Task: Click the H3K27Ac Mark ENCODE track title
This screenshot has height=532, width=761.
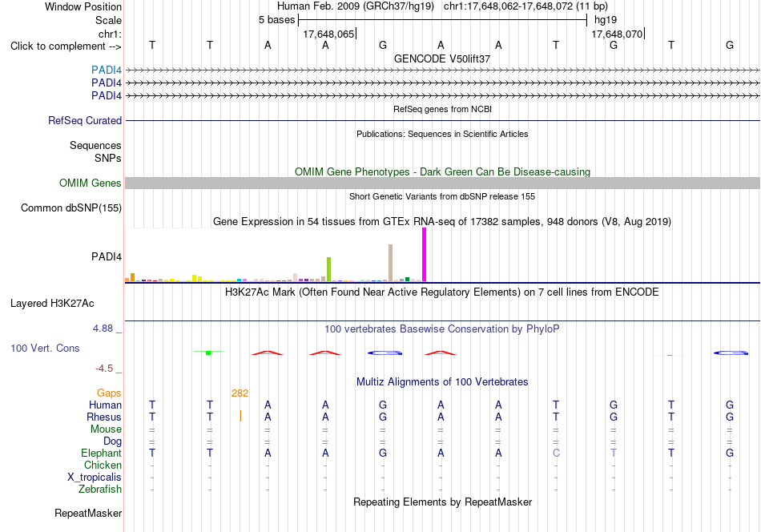Action: pos(442,292)
